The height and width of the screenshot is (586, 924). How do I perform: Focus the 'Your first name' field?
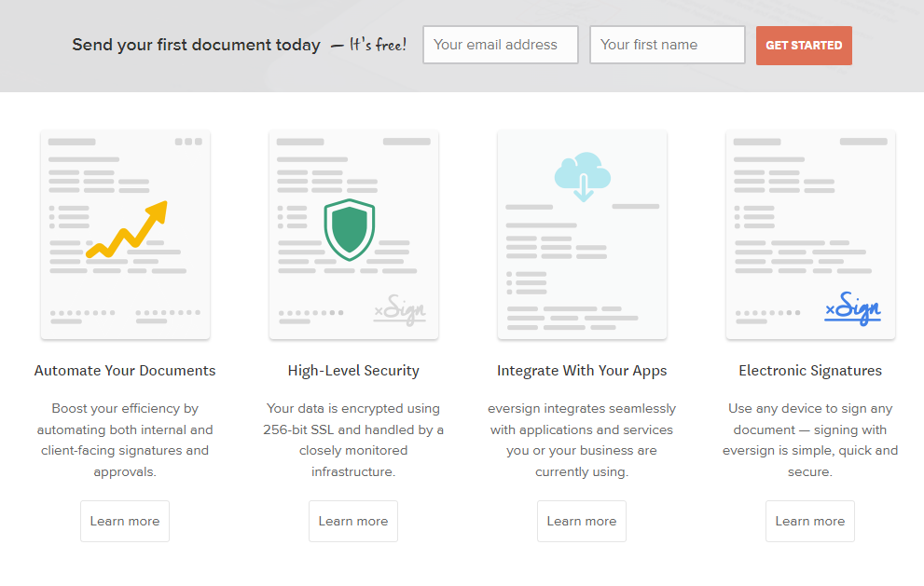pyautogui.click(x=667, y=45)
